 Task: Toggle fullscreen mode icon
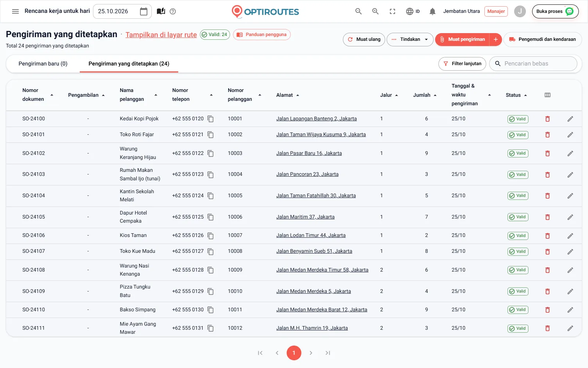(x=392, y=11)
